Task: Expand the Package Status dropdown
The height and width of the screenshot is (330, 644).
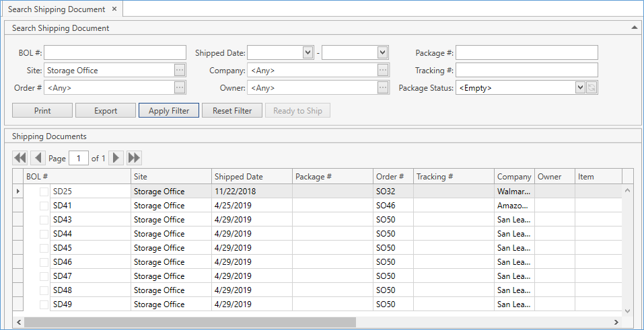Action: (x=580, y=87)
